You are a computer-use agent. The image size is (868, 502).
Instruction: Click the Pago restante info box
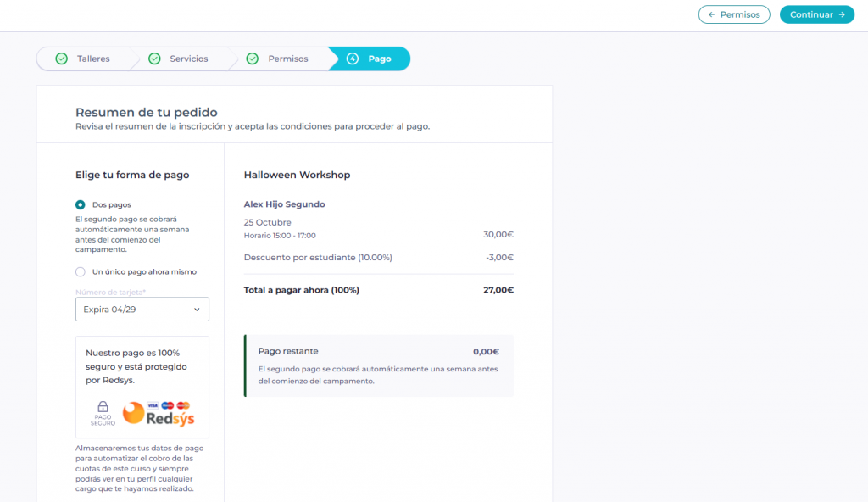point(378,365)
